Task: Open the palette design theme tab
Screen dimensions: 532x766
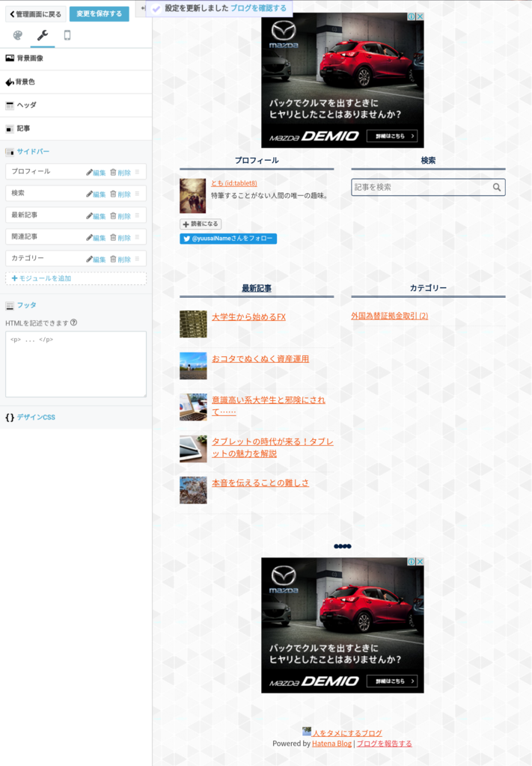Action: 18,35
